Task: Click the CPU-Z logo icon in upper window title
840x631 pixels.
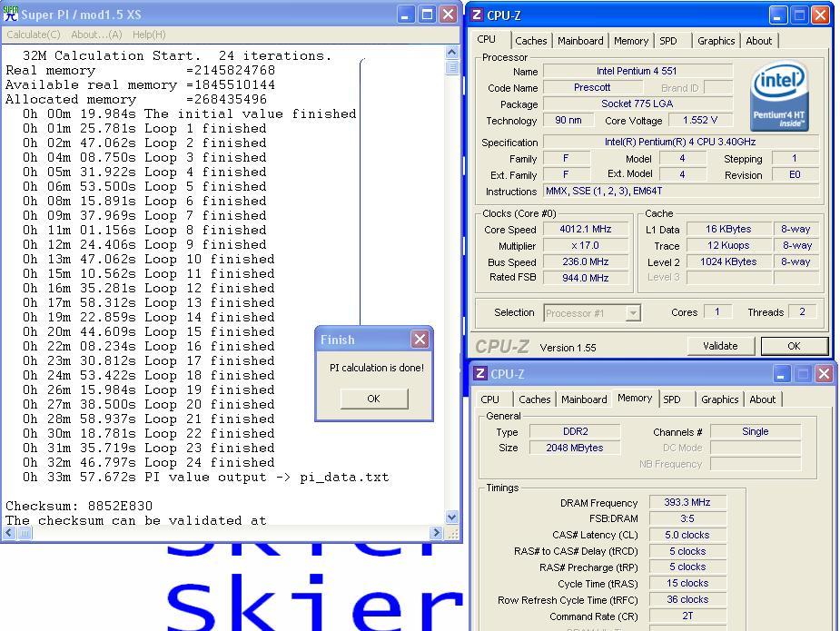Action: [x=476, y=15]
